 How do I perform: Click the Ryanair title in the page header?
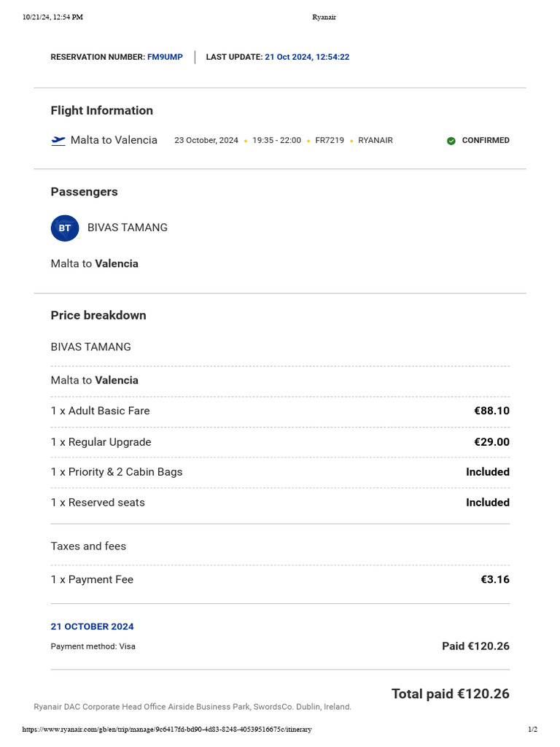tap(324, 18)
